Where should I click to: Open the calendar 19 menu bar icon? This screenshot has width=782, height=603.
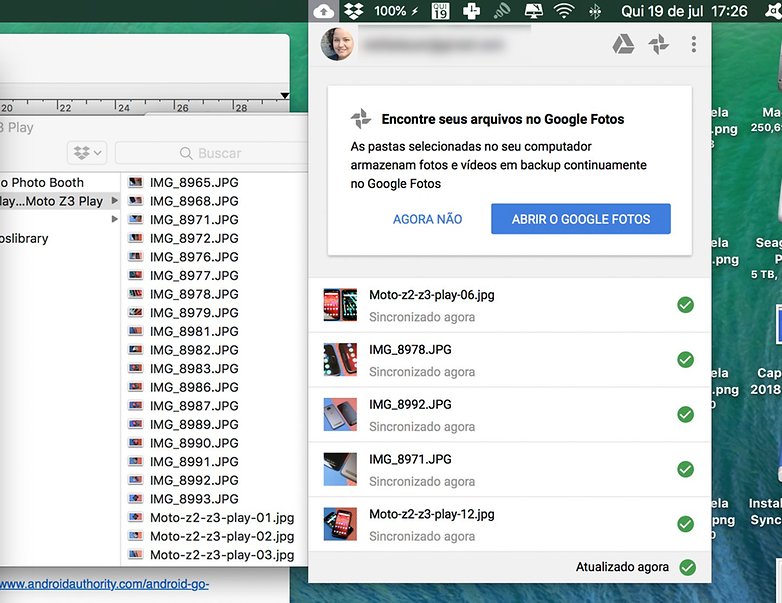440,11
